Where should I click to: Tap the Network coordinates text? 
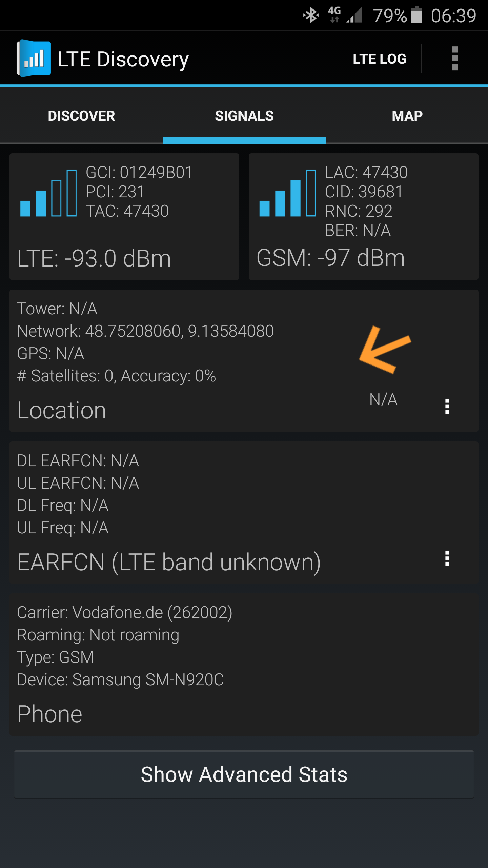pyautogui.click(x=145, y=331)
